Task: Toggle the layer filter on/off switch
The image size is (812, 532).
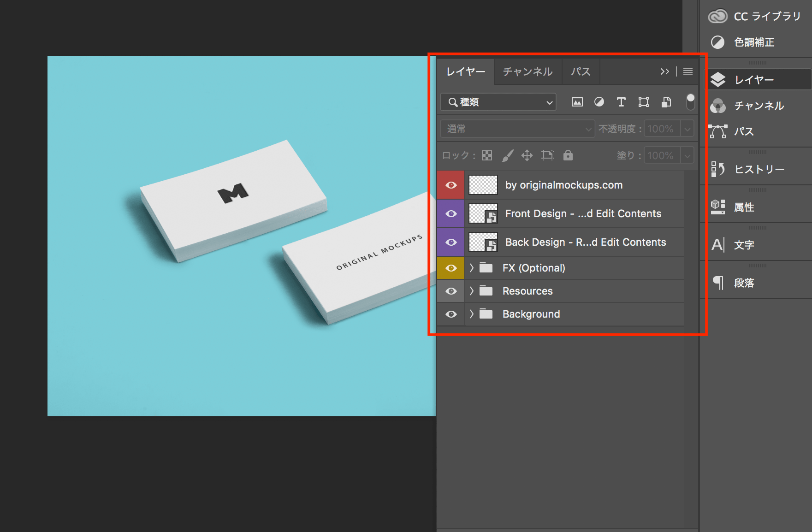Action: [x=690, y=101]
